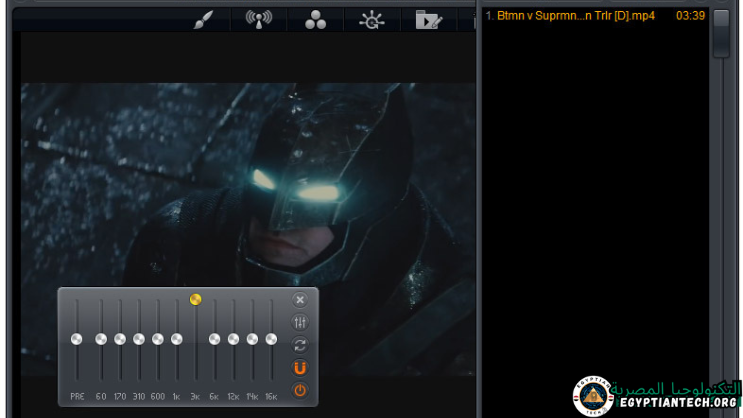Click the PRE preamp slider knob
The width and height of the screenshot is (743, 418).
click(x=77, y=340)
